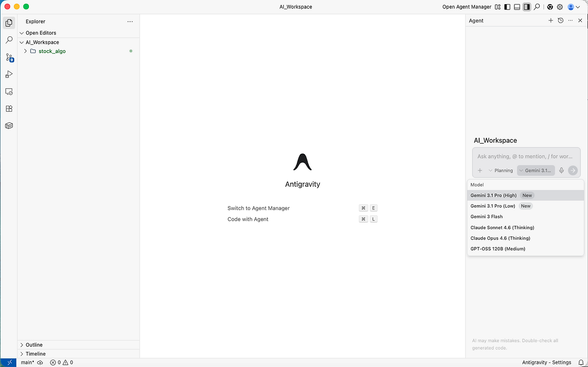The image size is (588, 367).
Task: Click the errors count icon in status bar
Action: coord(53,362)
